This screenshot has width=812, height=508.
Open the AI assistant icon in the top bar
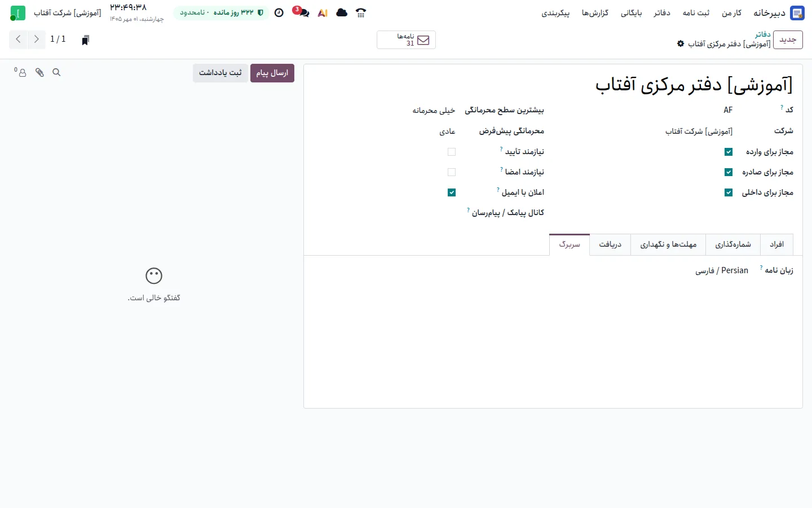pos(323,13)
